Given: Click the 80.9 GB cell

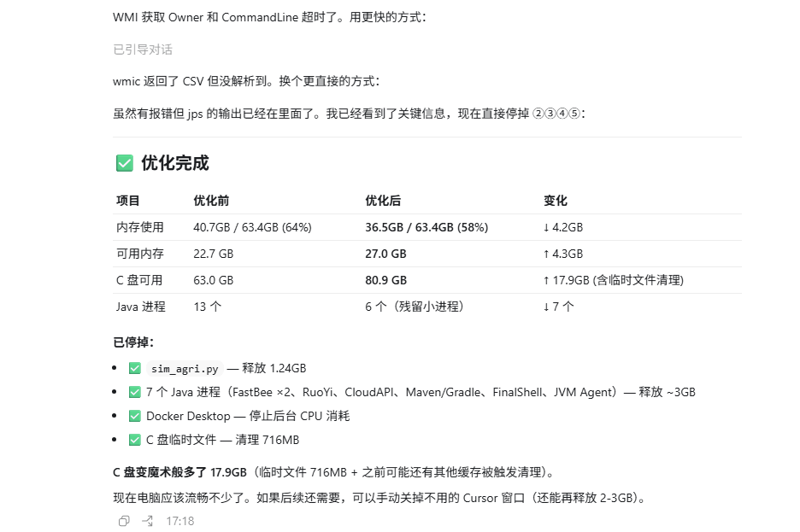Looking at the screenshot, I should coord(385,280).
